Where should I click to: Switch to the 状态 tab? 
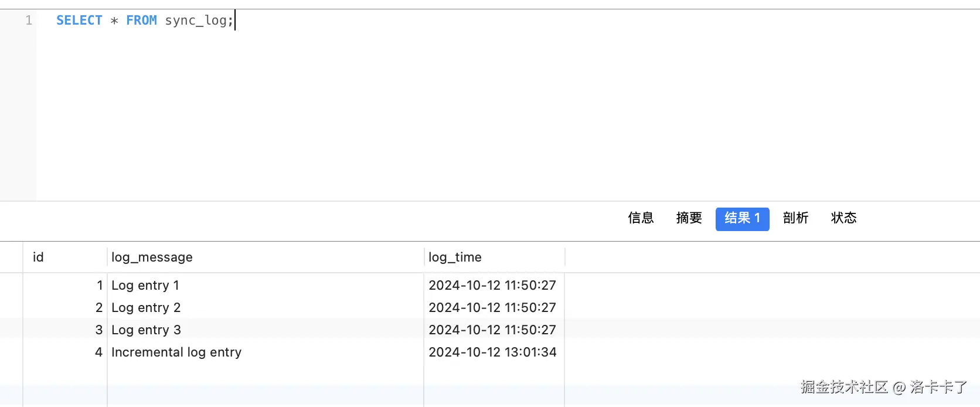[843, 218]
